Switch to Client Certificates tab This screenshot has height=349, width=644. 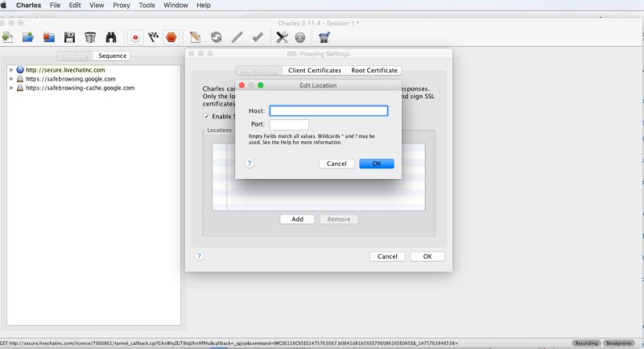pos(315,70)
